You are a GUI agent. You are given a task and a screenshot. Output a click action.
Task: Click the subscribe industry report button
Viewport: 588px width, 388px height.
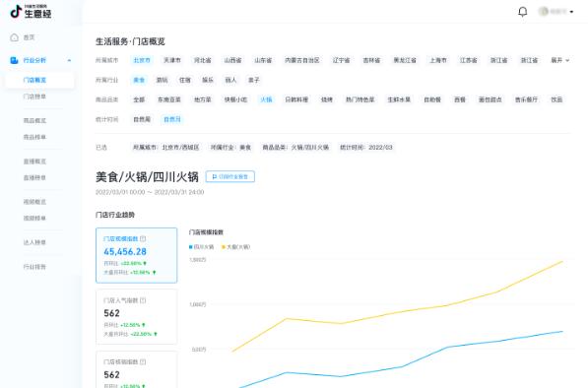click(x=230, y=176)
